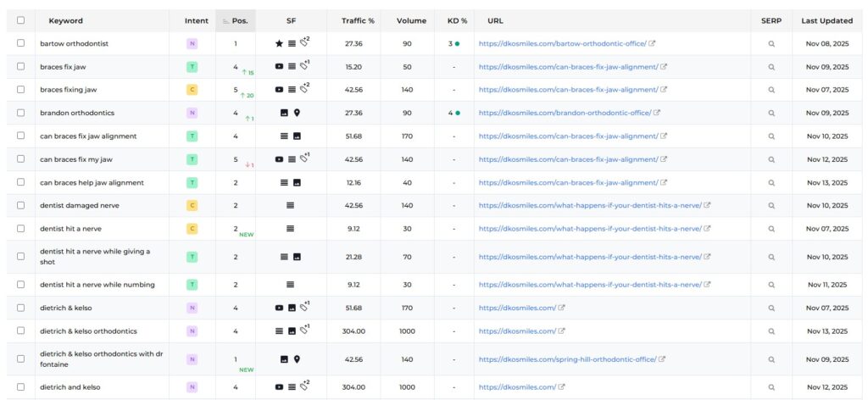
Task: Click date 'Nov 08, 2025' for bartow orthodontist
Action: click(x=827, y=44)
